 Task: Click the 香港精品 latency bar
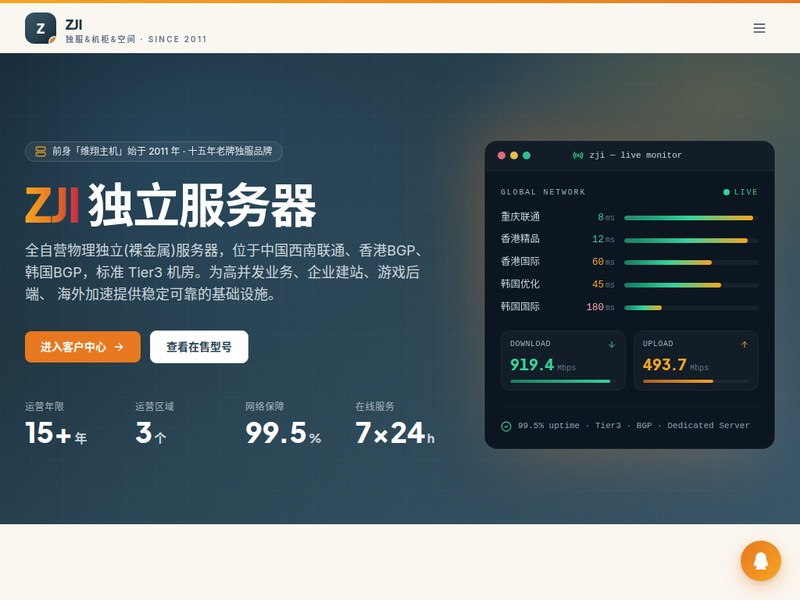click(x=691, y=240)
